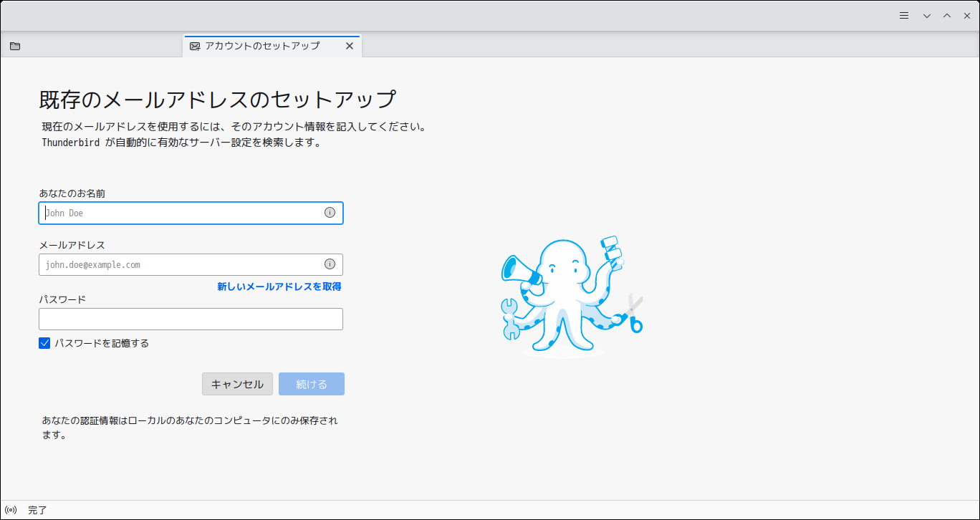
Task: Click the パスワード input field
Action: point(191,319)
